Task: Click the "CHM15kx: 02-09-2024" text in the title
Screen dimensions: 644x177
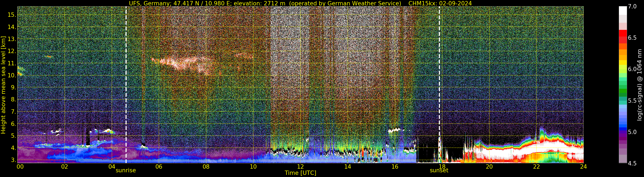Action: click(440, 3)
